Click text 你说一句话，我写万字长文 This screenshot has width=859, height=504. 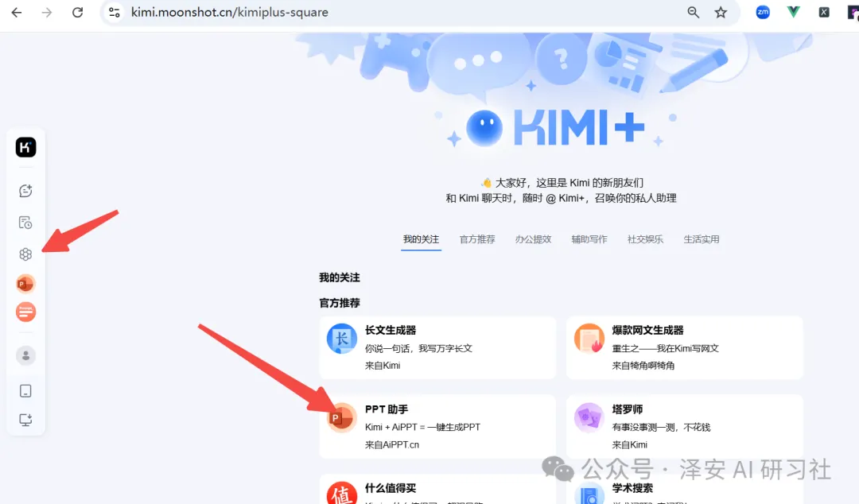[418, 348]
